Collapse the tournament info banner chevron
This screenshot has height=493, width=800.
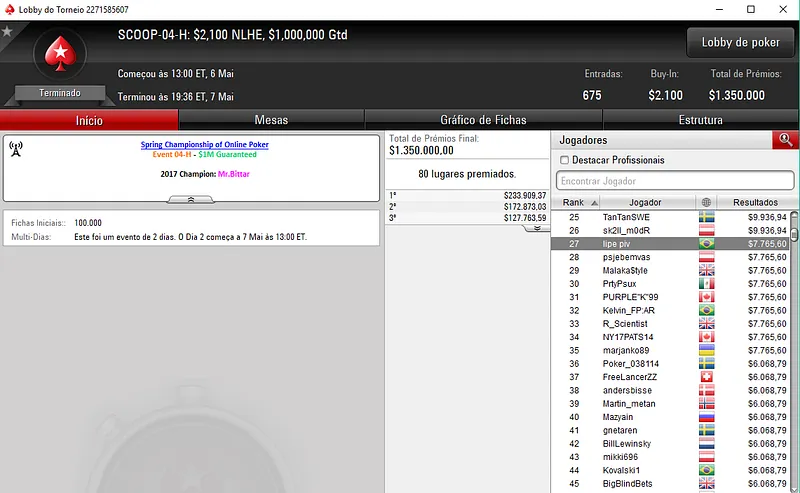point(191,200)
